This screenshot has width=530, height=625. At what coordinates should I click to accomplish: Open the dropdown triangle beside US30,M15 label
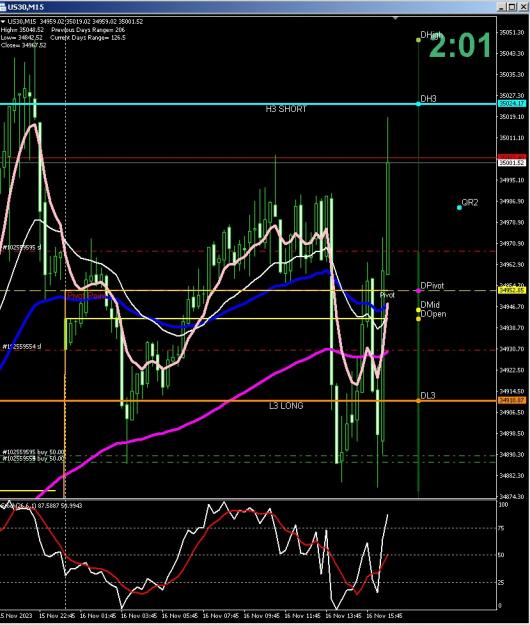click(3, 22)
